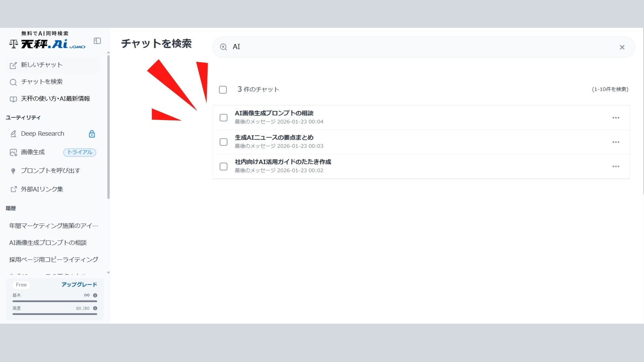Click the 高度 usage progress bar

coord(55,314)
